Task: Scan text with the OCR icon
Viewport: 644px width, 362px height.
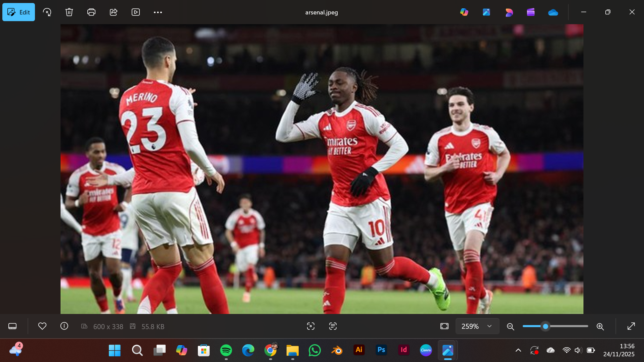Action: pyautogui.click(x=333, y=326)
